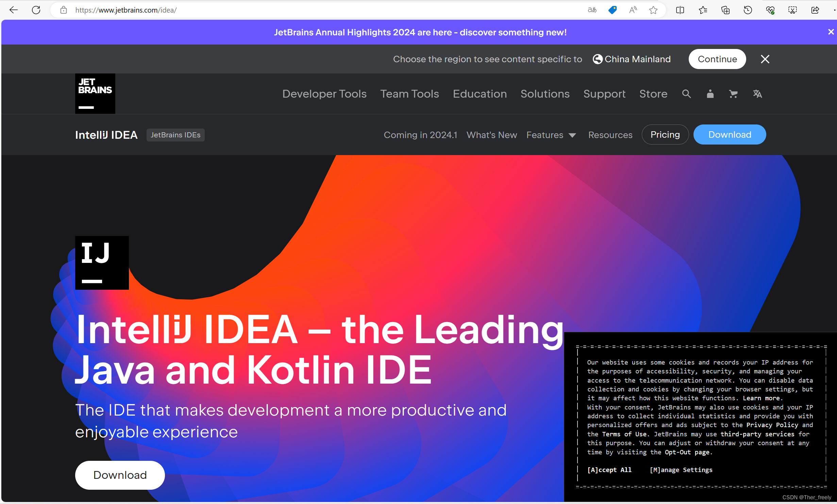Open the browser history icon
Image resolution: width=837 pixels, height=504 pixels.
[748, 10]
